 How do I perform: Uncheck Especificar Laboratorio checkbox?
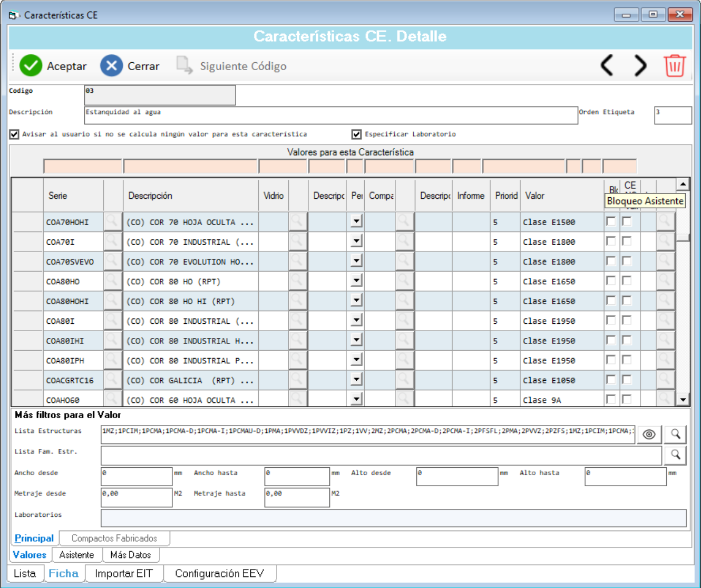click(x=357, y=134)
